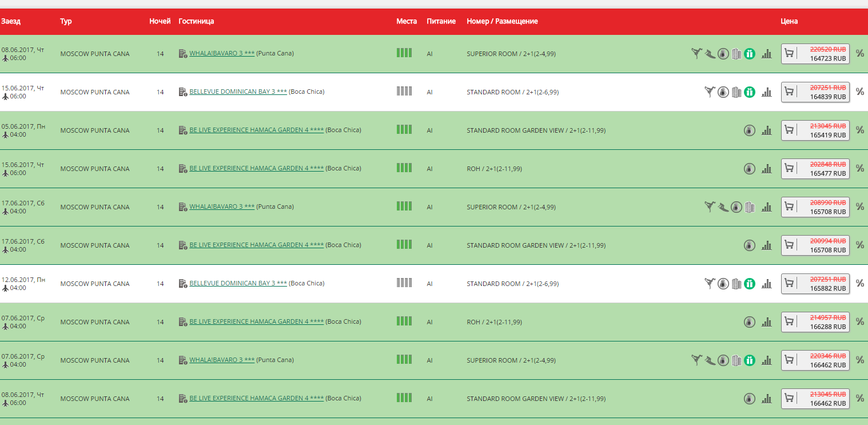The height and width of the screenshot is (425, 868).
Task: Sort by the Питание column header
Action: point(441,21)
